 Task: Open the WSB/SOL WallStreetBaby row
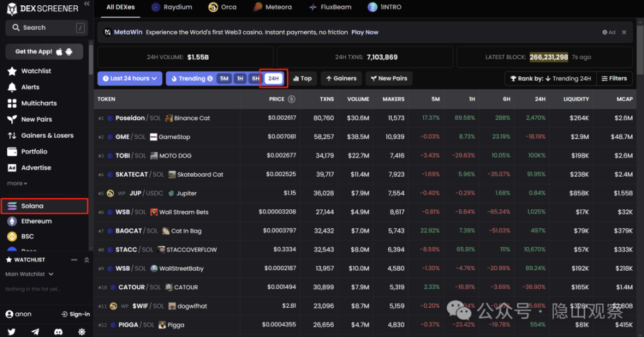(x=366, y=268)
